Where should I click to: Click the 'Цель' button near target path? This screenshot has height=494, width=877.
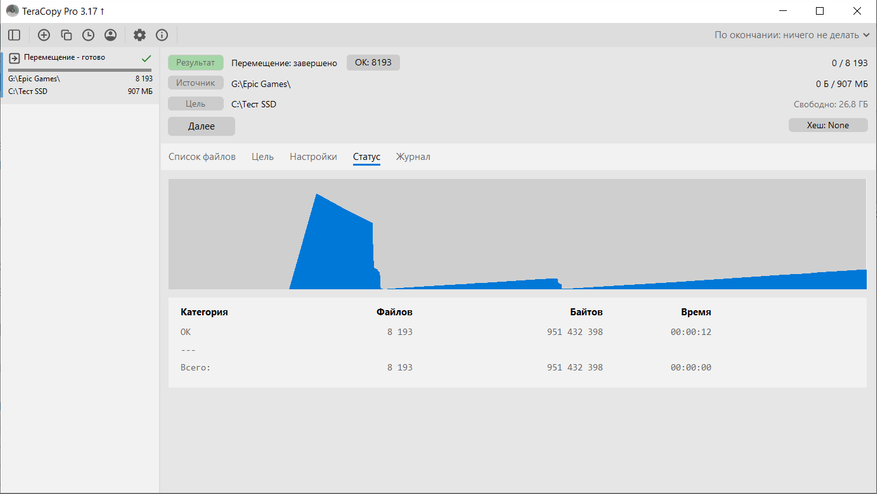click(195, 103)
